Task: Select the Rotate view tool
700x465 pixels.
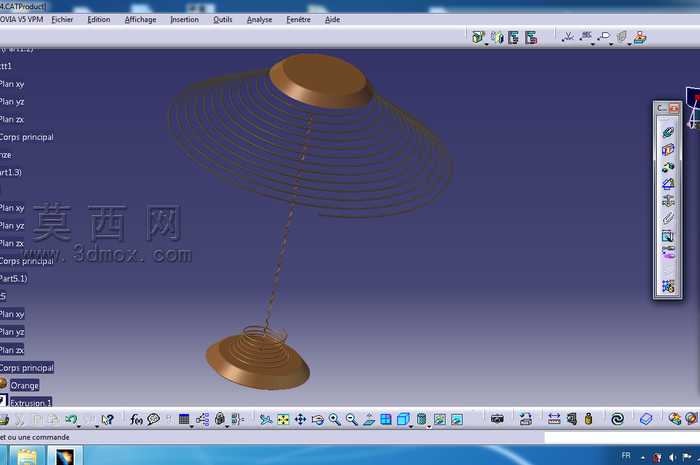Action: pyautogui.click(x=318, y=419)
